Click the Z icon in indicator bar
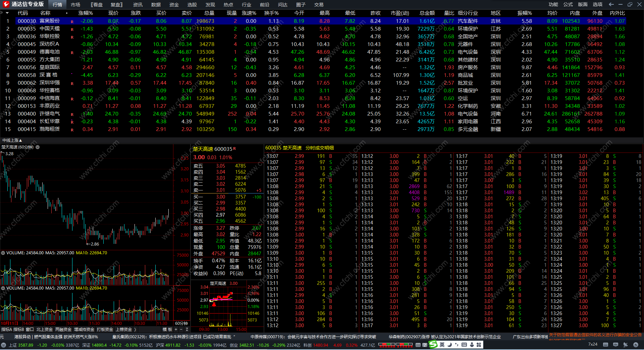The image size is (644, 350). pos(187,330)
